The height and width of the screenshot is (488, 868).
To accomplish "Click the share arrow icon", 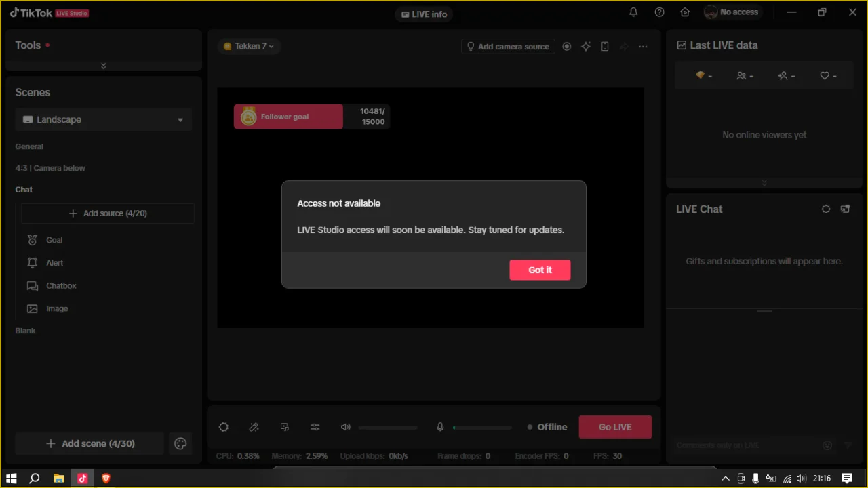I will tap(624, 47).
